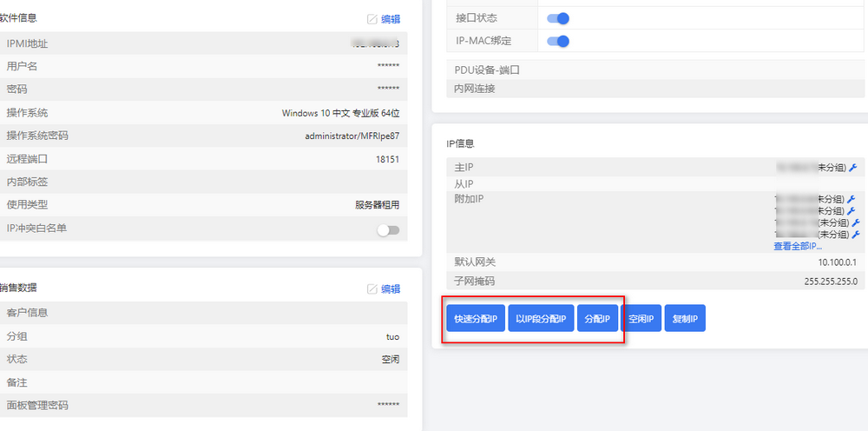Viewport: 868px width, 431px height.
Task: Enable the IP冲突白名单 switch
Action: click(388, 230)
